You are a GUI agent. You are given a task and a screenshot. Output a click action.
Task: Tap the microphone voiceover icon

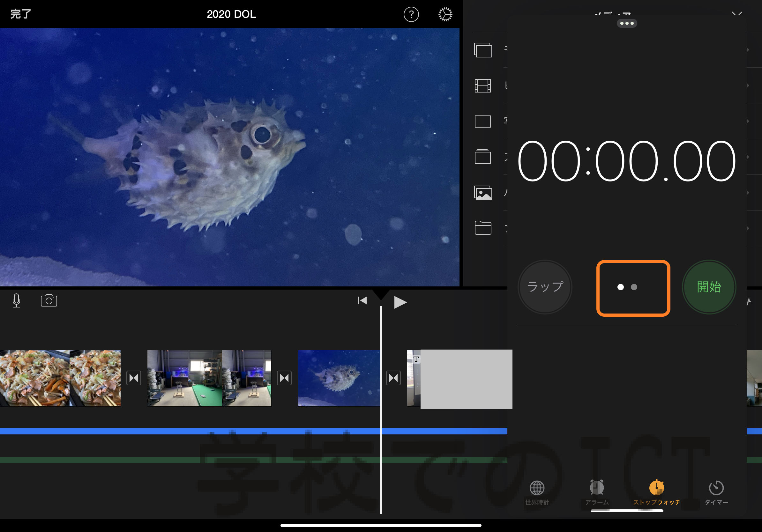(16, 300)
